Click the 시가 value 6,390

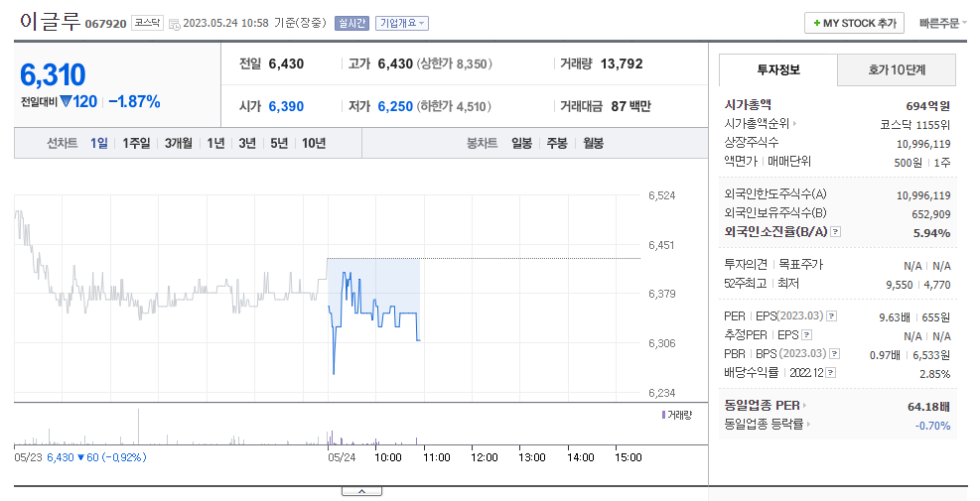pos(286,106)
